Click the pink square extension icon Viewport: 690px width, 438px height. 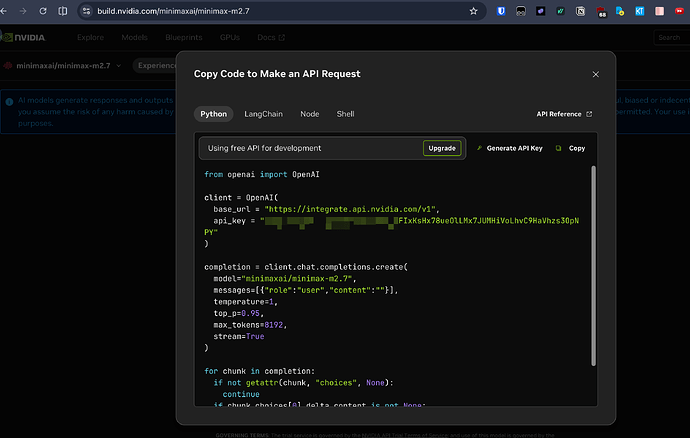(x=659, y=11)
